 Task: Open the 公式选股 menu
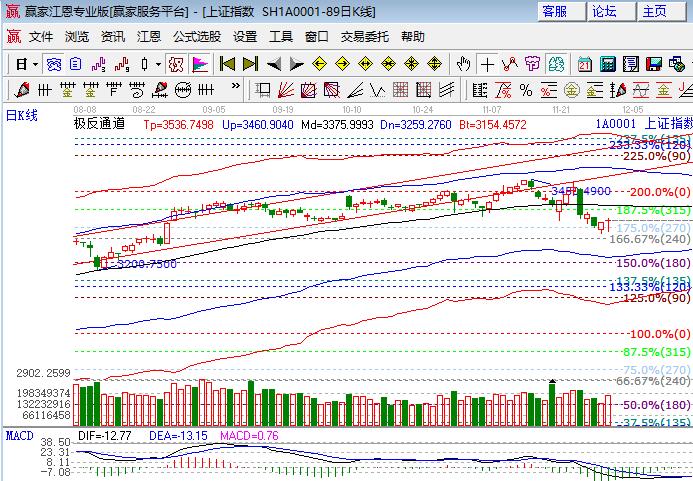tap(196, 36)
